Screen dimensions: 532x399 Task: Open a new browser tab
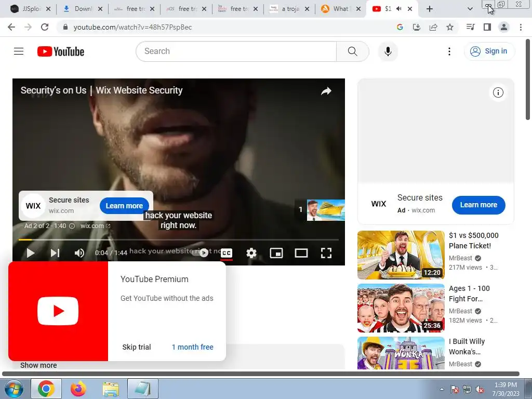[x=430, y=9]
